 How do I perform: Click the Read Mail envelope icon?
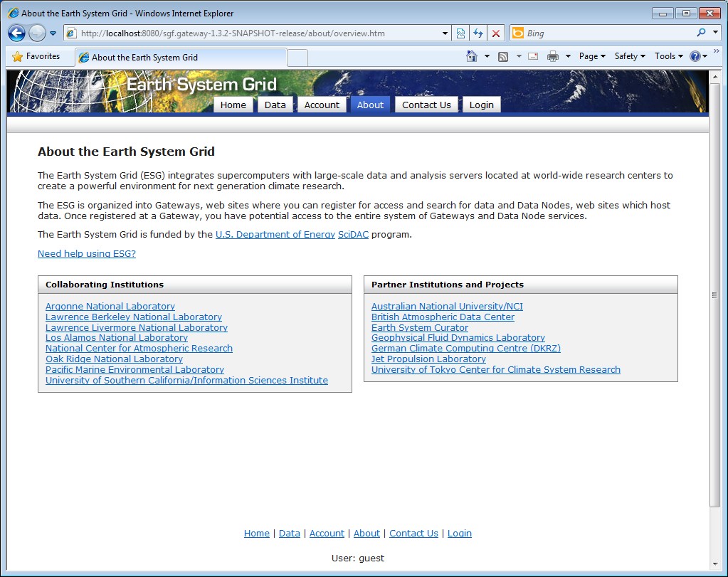coord(532,56)
